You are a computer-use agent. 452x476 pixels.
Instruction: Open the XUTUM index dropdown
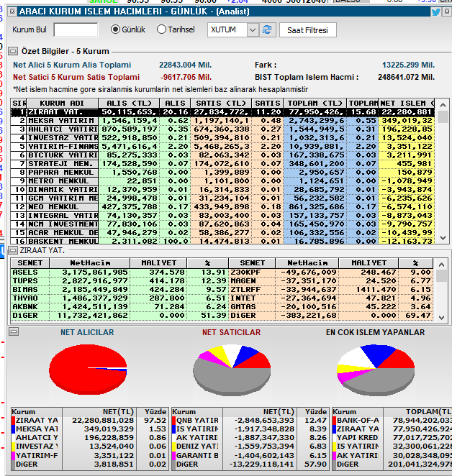point(253,29)
